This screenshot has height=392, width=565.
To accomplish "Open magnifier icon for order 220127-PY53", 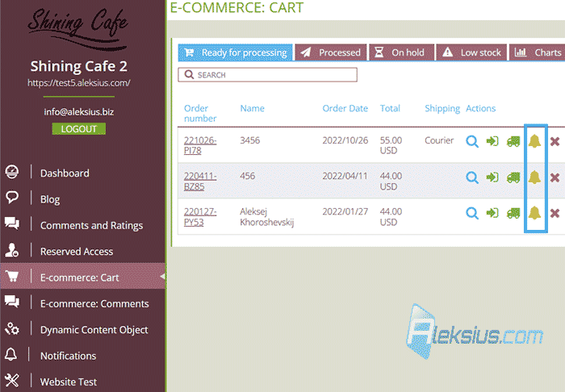I will 472,213.
